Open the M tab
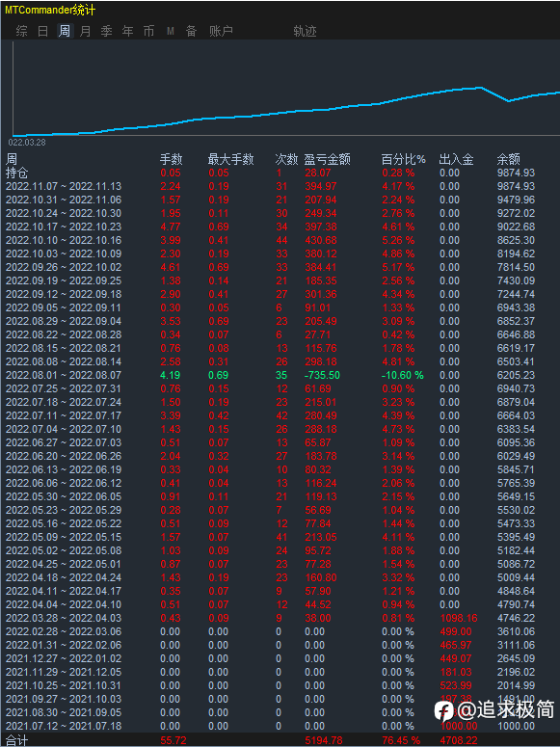 tap(171, 31)
